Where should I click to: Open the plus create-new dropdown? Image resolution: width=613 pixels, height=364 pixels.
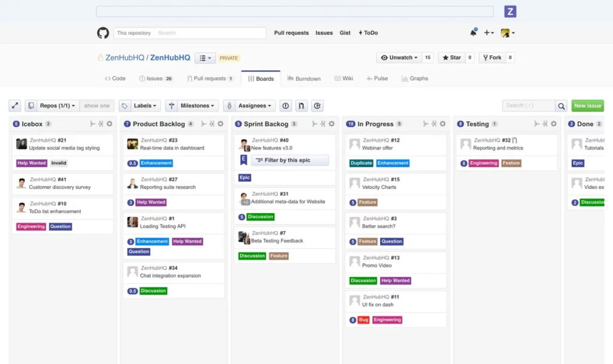pos(488,33)
